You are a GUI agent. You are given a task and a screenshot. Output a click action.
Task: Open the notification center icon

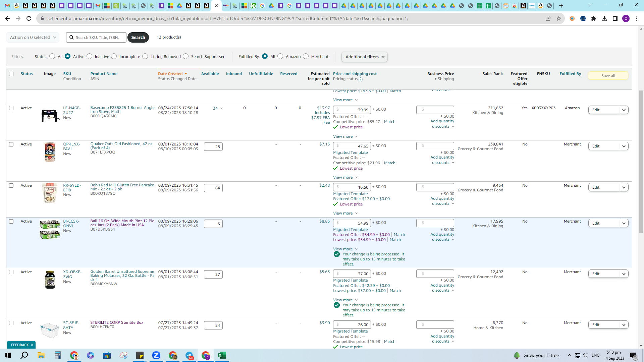[x=634, y=356]
